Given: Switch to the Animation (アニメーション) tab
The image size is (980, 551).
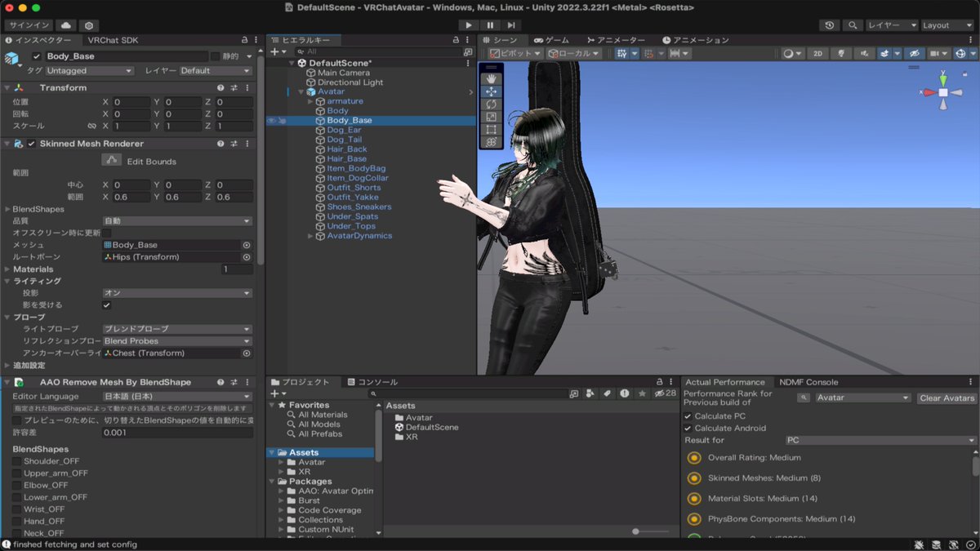Looking at the screenshot, I should coord(696,40).
